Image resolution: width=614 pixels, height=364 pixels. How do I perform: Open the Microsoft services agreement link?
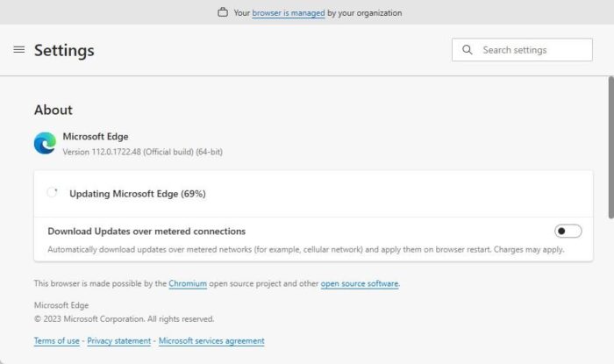pos(211,340)
